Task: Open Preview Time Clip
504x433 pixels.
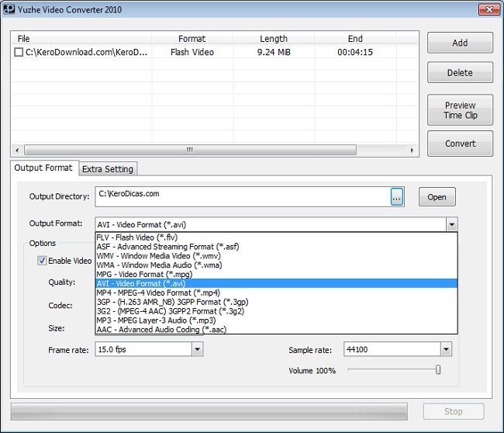Action: 460,110
